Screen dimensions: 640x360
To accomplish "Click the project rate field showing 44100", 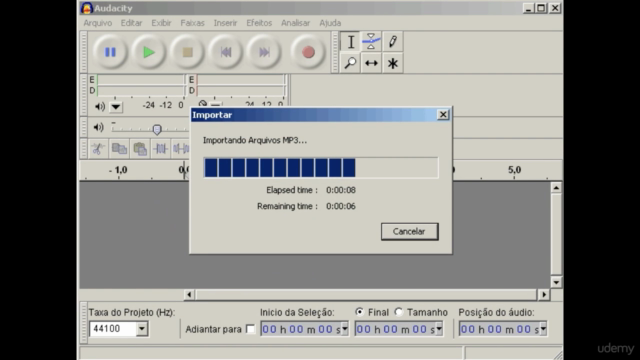I will (113, 329).
